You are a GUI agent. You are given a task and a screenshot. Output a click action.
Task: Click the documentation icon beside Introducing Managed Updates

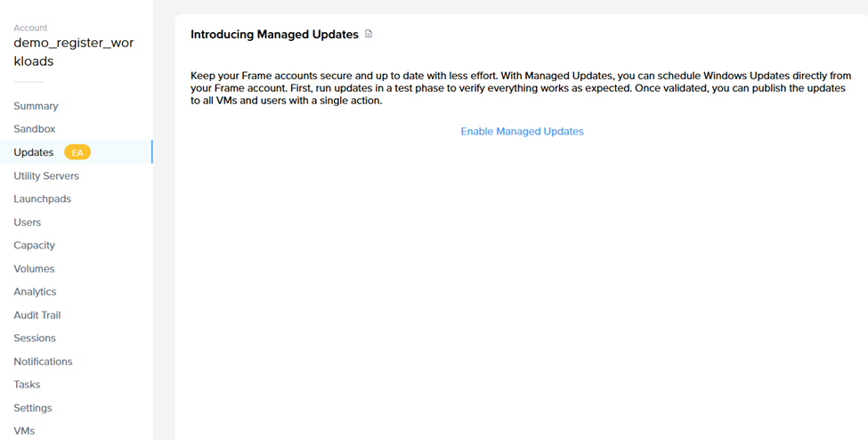[x=369, y=35]
